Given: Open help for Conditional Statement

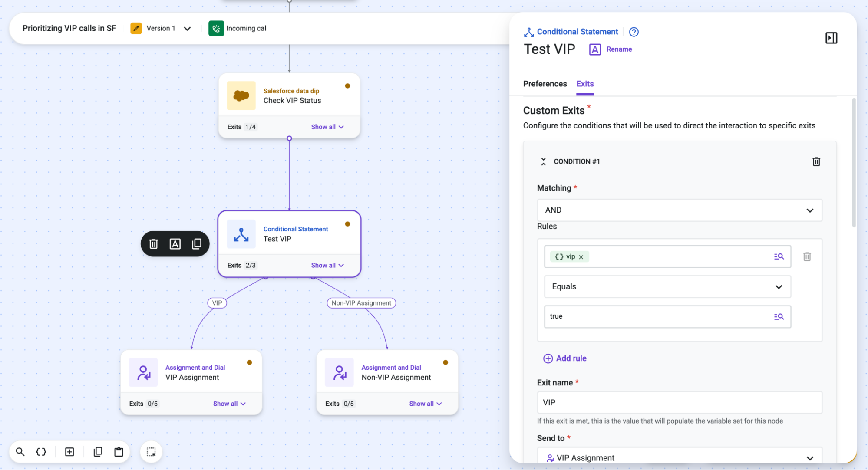Looking at the screenshot, I should point(634,32).
